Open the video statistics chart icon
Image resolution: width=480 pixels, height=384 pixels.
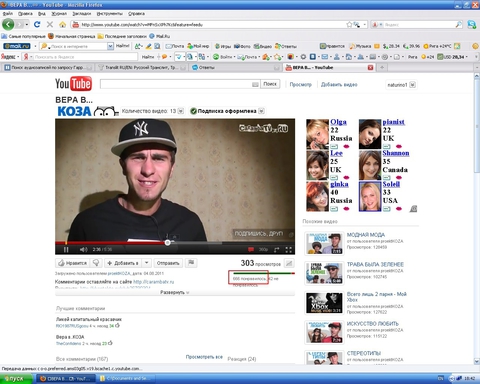click(x=289, y=263)
